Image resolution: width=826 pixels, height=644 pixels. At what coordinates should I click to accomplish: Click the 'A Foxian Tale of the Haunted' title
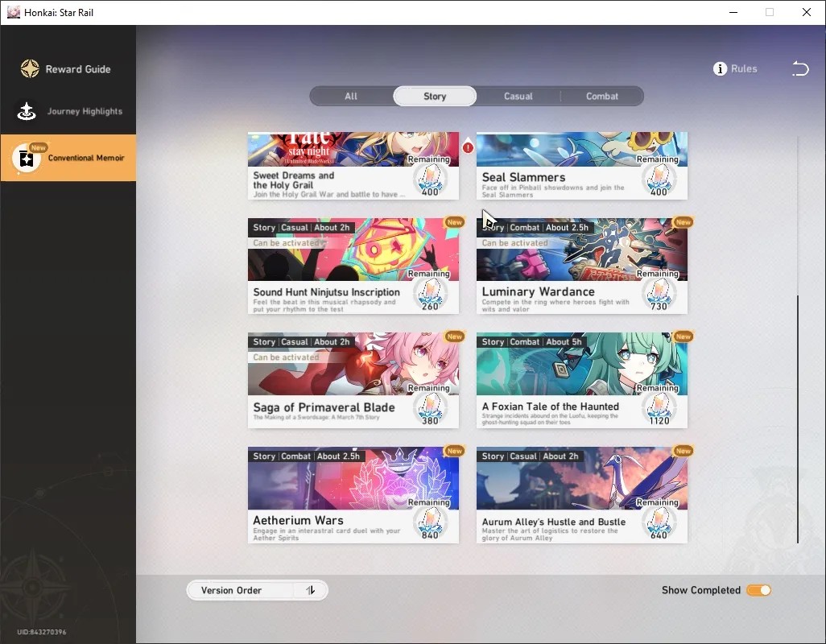(x=551, y=407)
